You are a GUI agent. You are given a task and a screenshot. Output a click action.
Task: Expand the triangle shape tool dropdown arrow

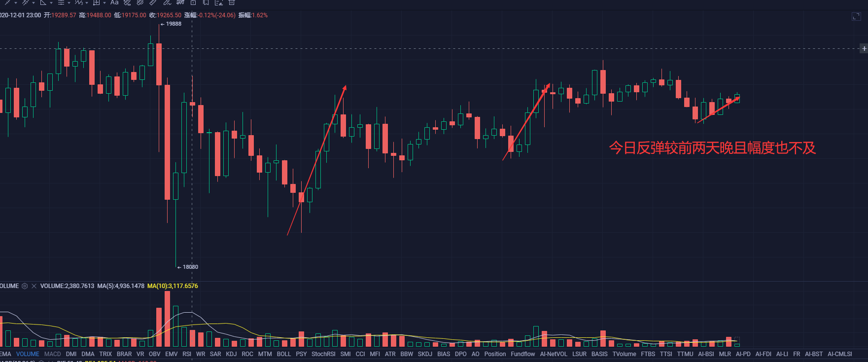[x=51, y=3]
